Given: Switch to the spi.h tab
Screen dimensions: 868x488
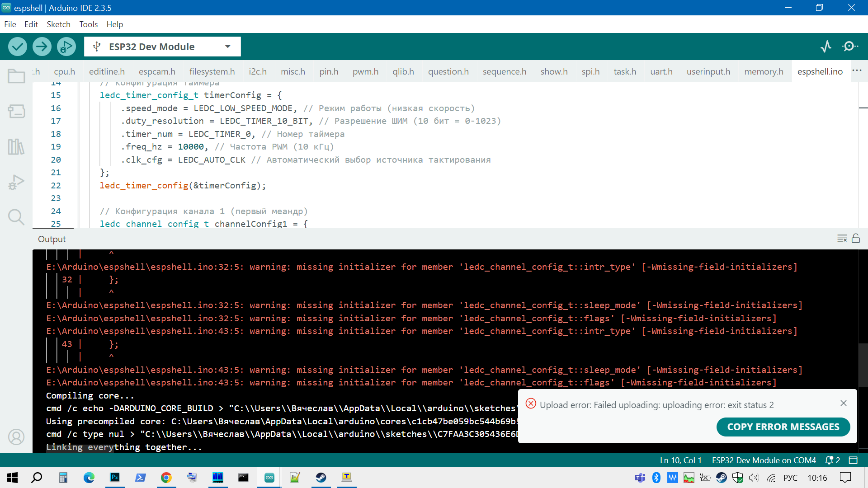Looking at the screenshot, I should click(x=591, y=71).
